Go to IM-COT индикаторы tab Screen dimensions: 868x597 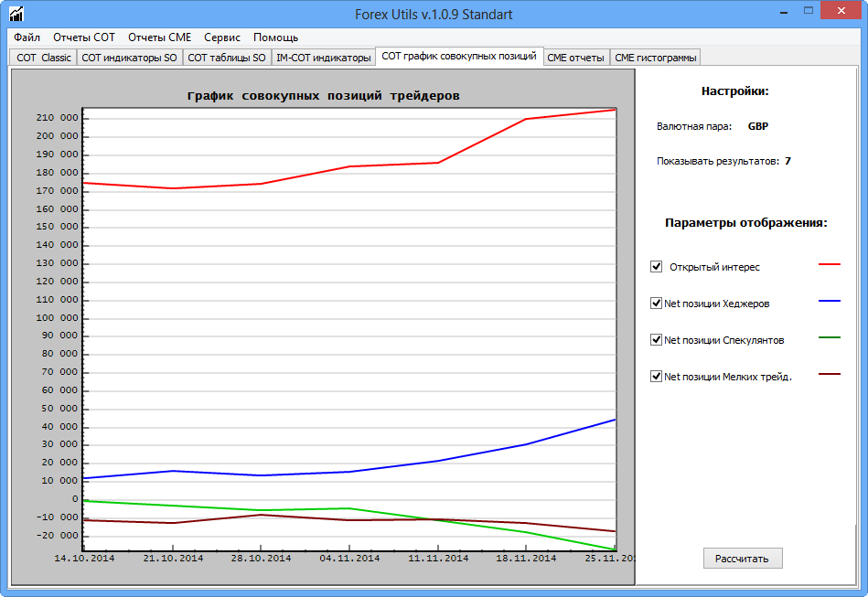coord(324,58)
